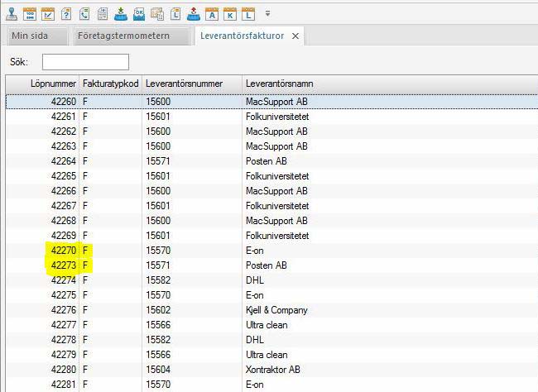The height and width of the screenshot is (392, 538).
Task: Click supplier number 15602
Action: (158, 310)
